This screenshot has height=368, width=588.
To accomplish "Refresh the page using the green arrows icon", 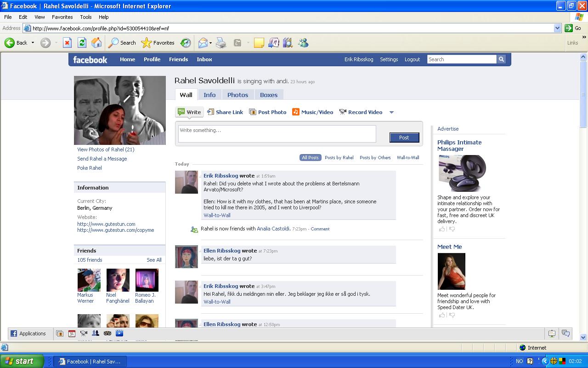I will click(82, 43).
